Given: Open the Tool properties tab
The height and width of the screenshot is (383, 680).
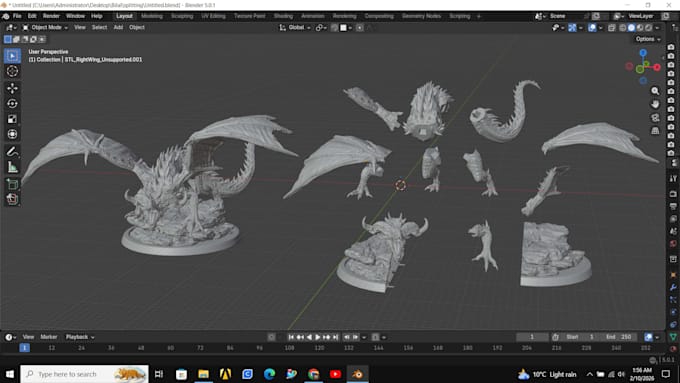Looking at the screenshot, I should point(673,178).
